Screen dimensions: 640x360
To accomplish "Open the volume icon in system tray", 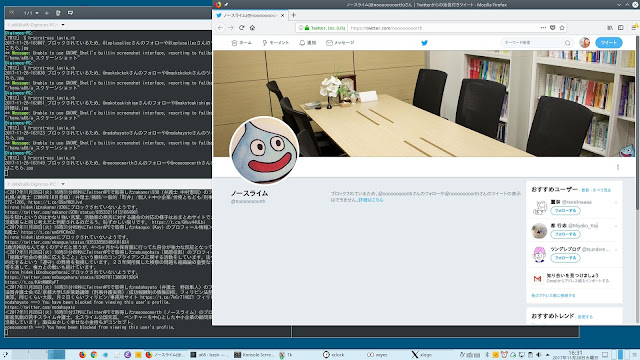I will click(539, 354).
